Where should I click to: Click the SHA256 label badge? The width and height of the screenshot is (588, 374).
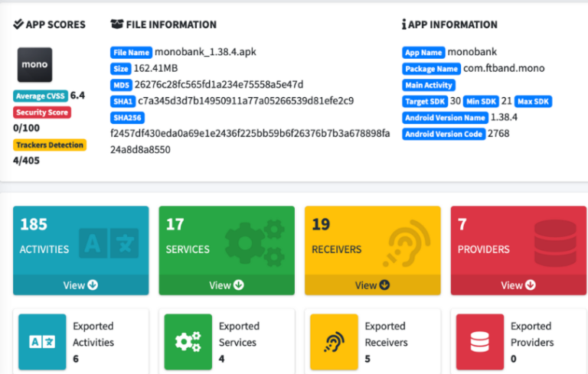[x=127, y=118]
